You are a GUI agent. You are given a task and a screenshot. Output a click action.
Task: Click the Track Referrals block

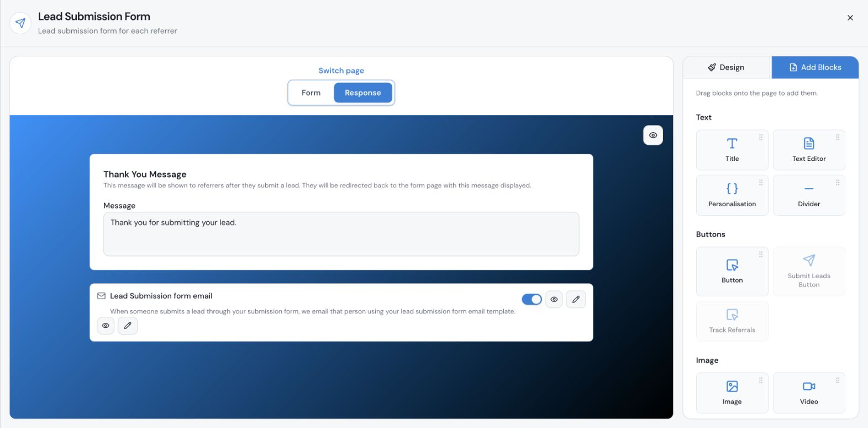(x=732, y=321)
